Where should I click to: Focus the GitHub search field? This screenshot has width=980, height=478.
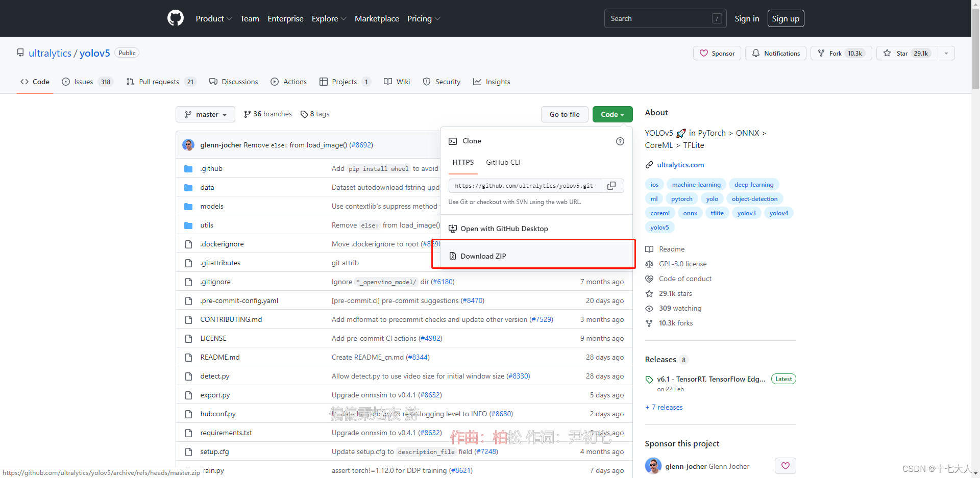(x=665, y=18)
